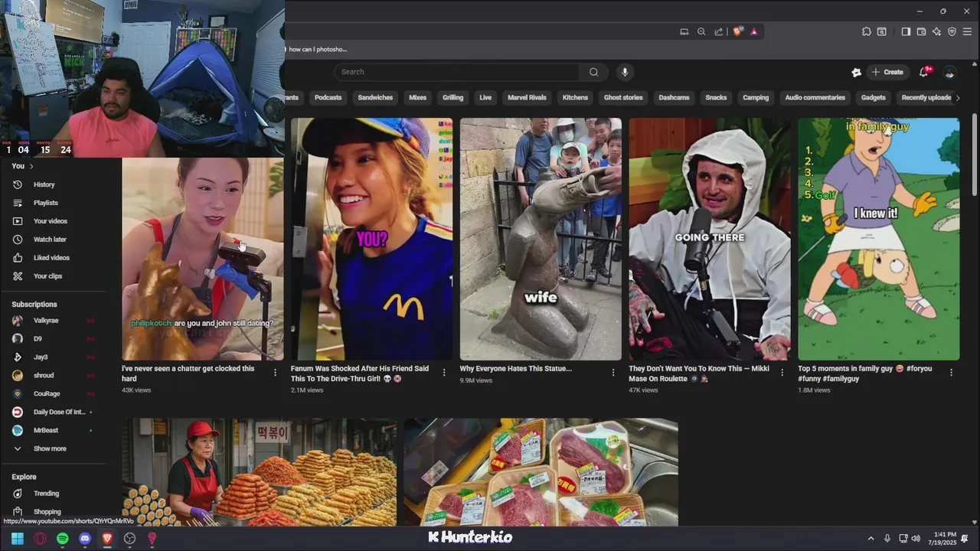
Task: Select the Camping category chip
Action: [756, 97]
